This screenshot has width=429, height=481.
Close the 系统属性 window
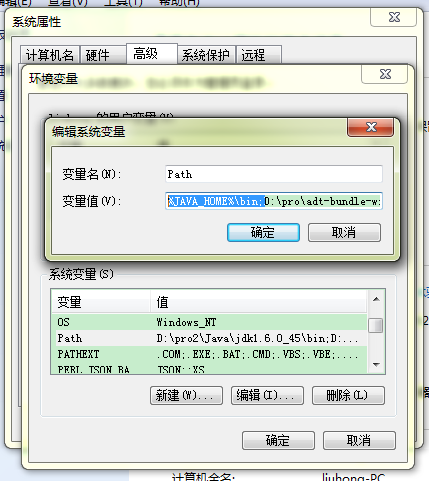click(x=394, y=17)
